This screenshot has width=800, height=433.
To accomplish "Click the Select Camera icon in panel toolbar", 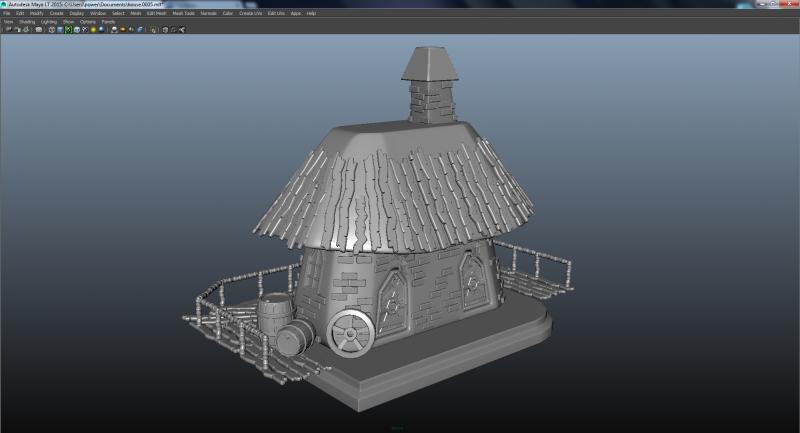I will 9,30.
